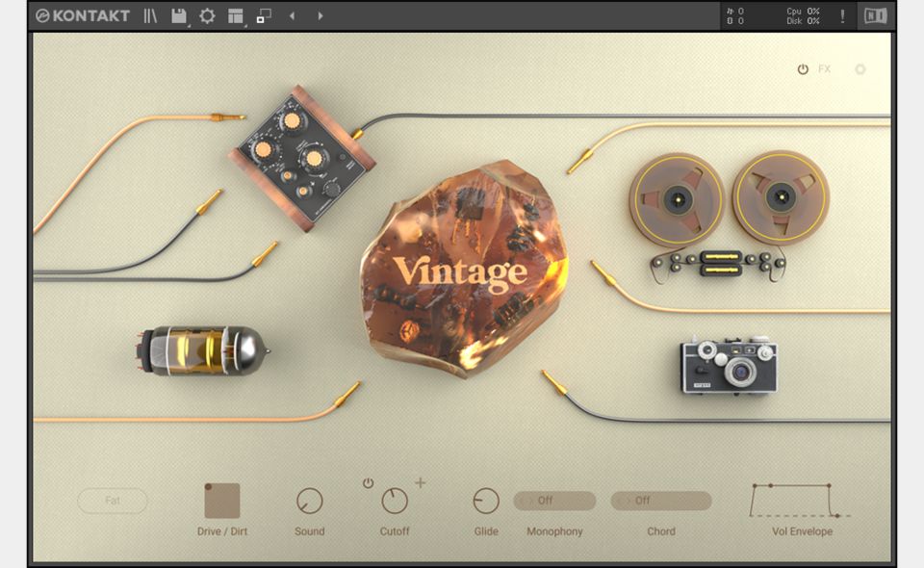Open the Monophony Off dropdown
Screen dimensions: 924x568
(x=554, y=501)
